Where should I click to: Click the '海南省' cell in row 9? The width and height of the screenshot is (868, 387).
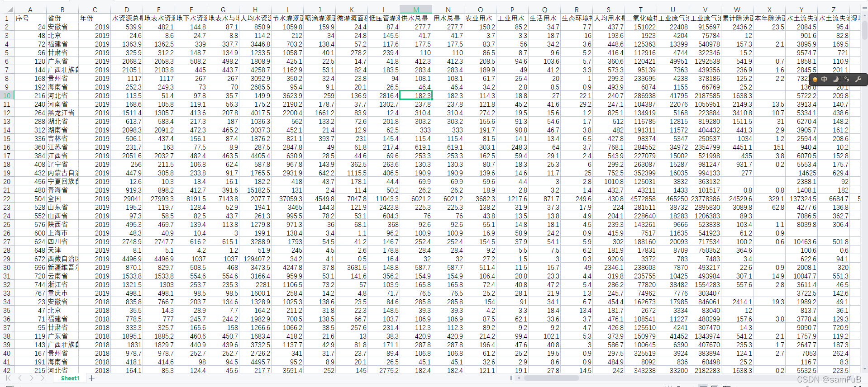click(62, 87)
